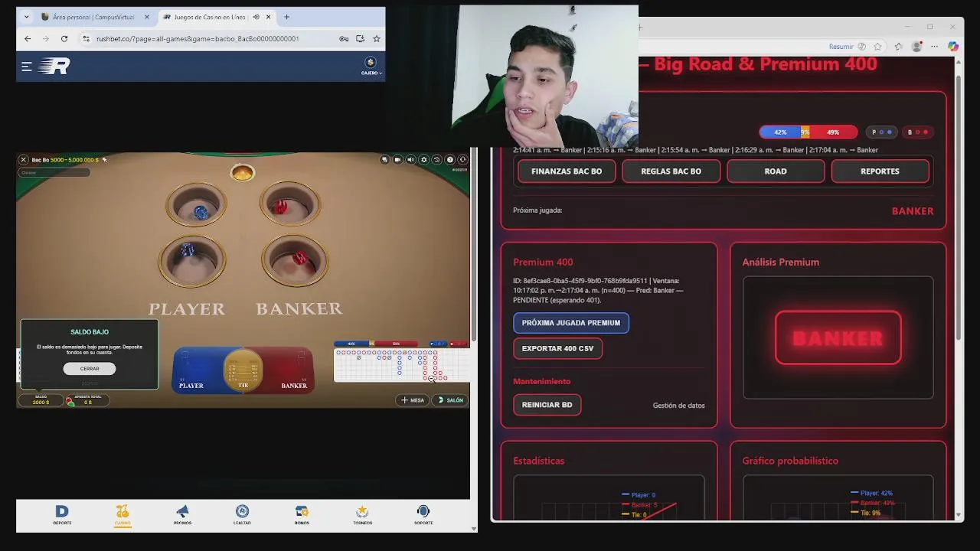The width and height of the screenshot is (980, 551).
Task: Click Resumir in the Edge address bar
Action: coord(841,47)
